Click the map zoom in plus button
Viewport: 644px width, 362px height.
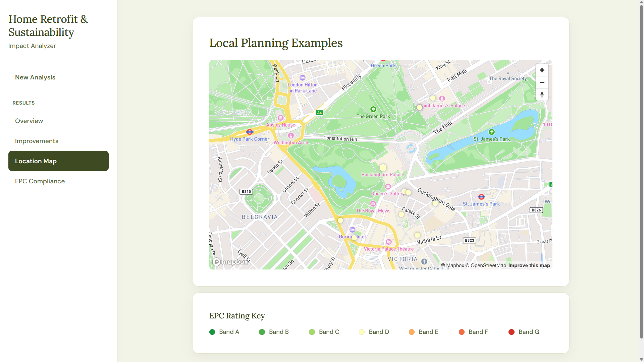pyautogui.click(x=542, y=70)
